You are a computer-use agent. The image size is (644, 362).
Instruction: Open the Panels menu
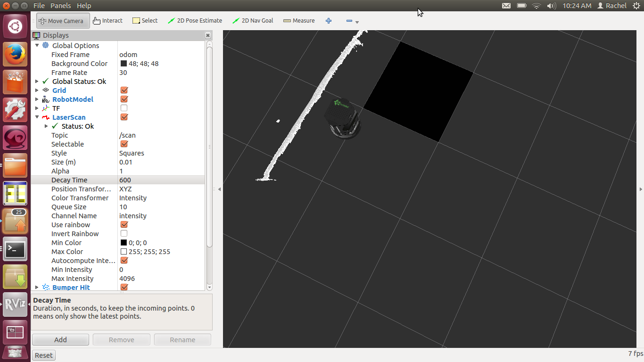[x=60, y=6]
